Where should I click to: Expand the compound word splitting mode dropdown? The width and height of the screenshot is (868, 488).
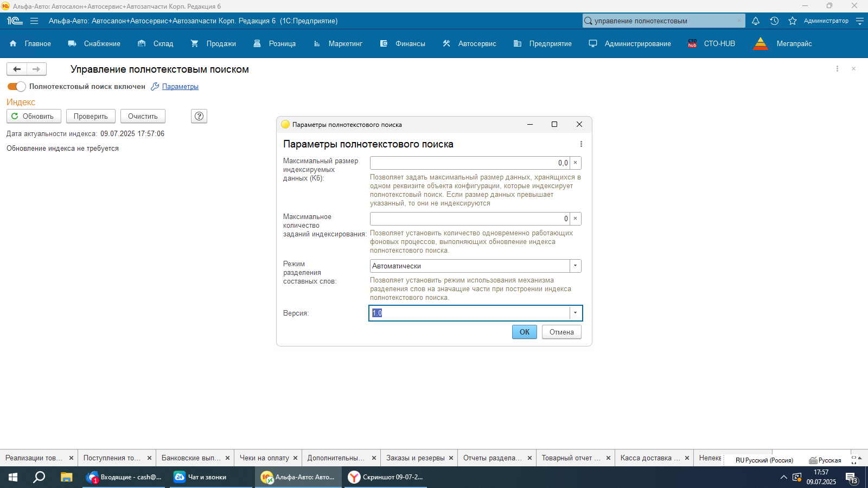576,266
